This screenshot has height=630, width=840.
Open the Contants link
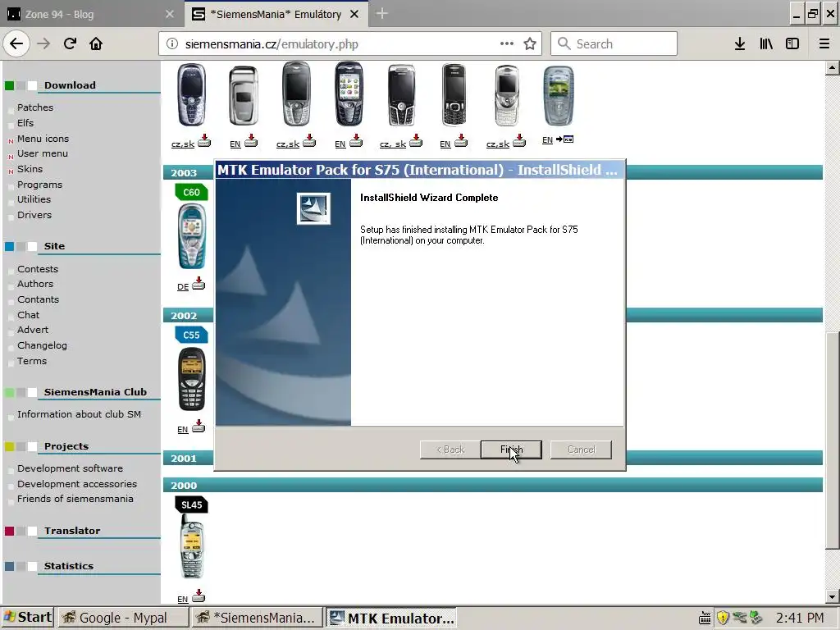coord(38,299)
